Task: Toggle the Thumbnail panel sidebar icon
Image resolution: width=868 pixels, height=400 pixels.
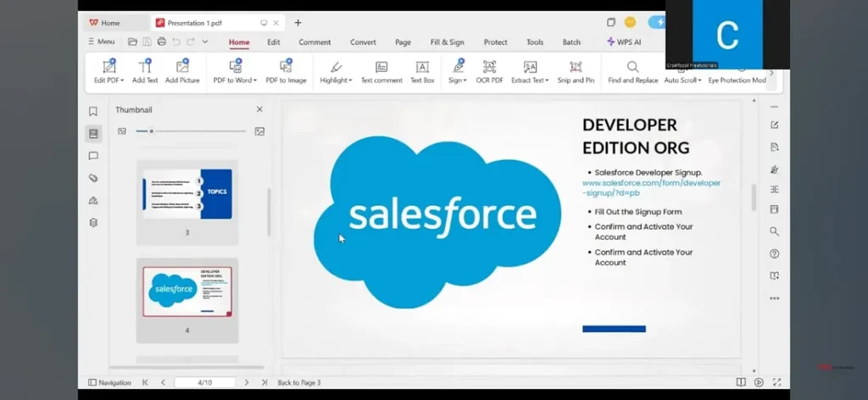Action: [93, 133]
